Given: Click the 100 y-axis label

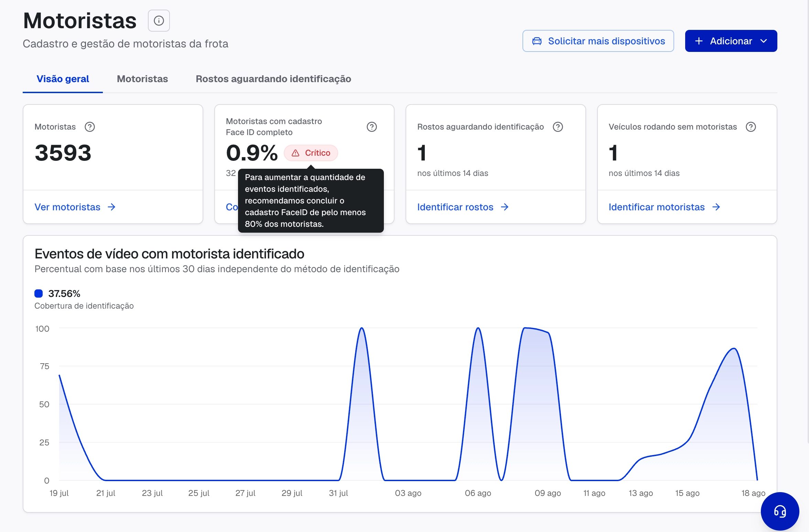Looking at the screenshot, I should pos(42,329).
